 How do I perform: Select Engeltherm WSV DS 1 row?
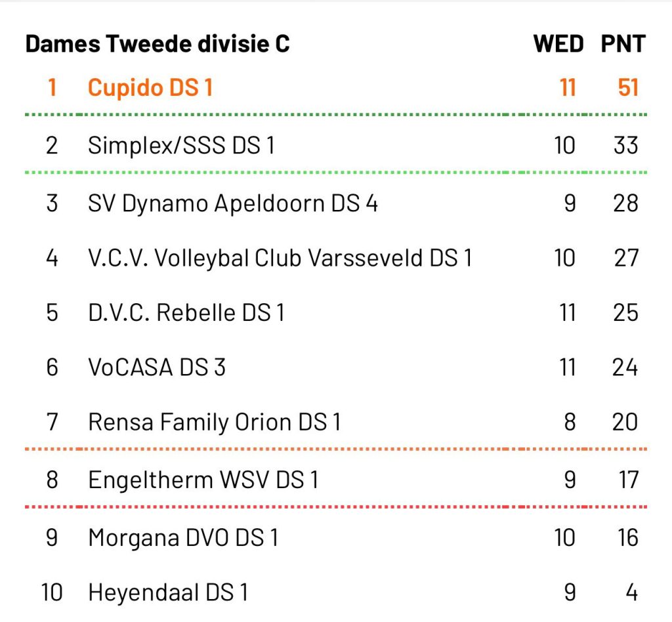click(x=203, y=480)
